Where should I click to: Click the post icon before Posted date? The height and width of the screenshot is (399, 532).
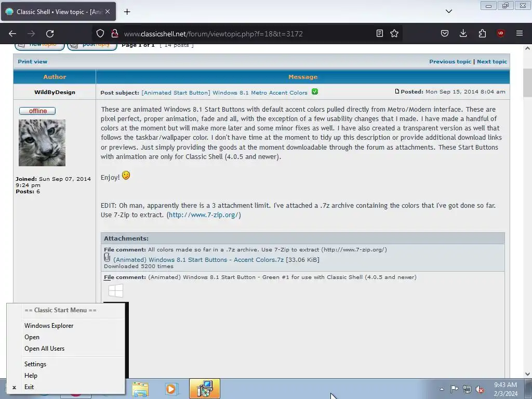tap(397, 91)
